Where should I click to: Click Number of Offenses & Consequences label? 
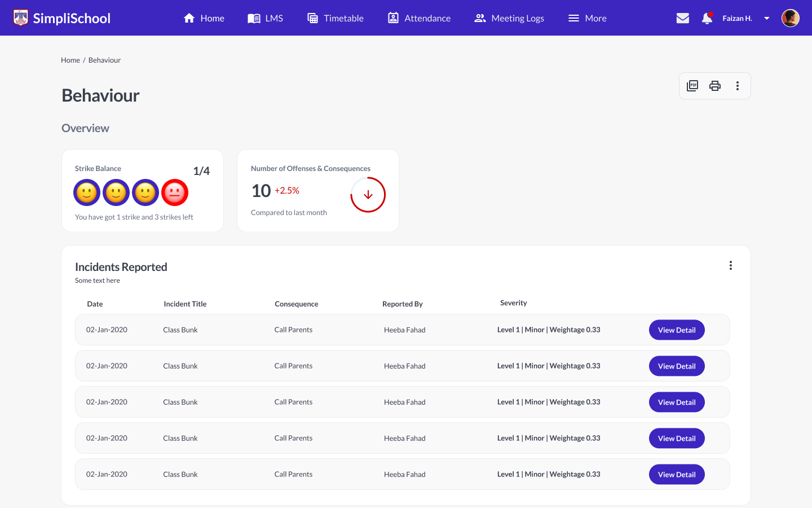[x=311, y=168]
